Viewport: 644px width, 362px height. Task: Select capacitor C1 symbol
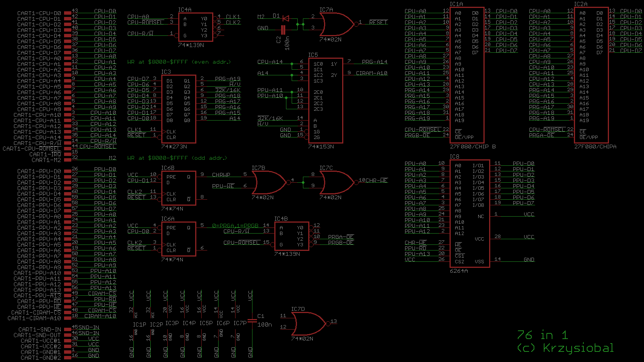point(252,321)
